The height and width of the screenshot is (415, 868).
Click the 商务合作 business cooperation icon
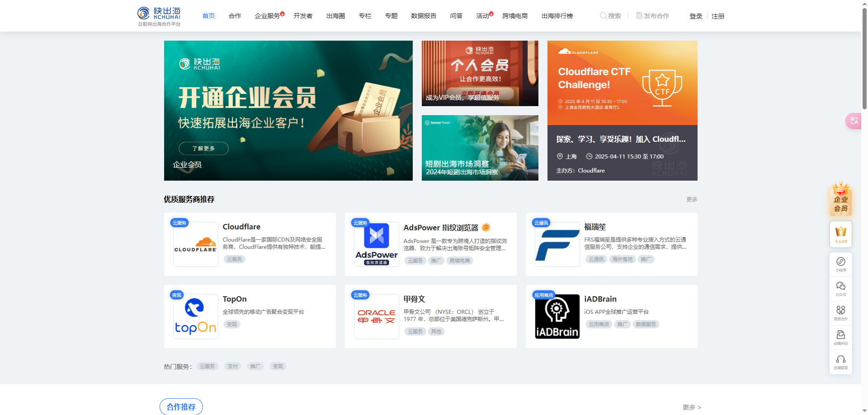pyautogui.click(x=840, y=312)
